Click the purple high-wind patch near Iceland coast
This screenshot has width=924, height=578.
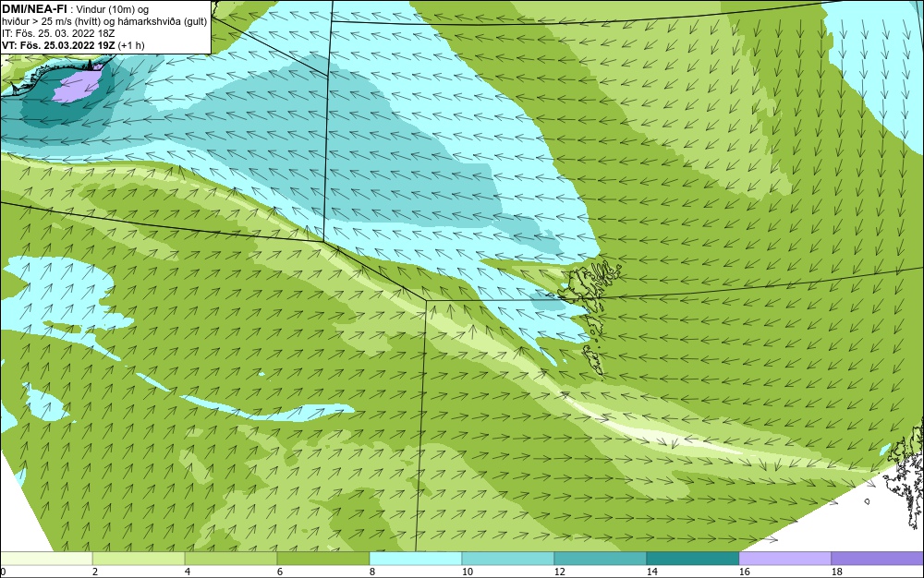click(79, 87)
